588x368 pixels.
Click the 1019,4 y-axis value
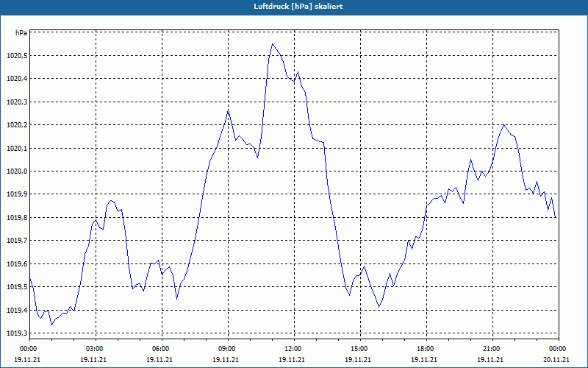[17, 310]
